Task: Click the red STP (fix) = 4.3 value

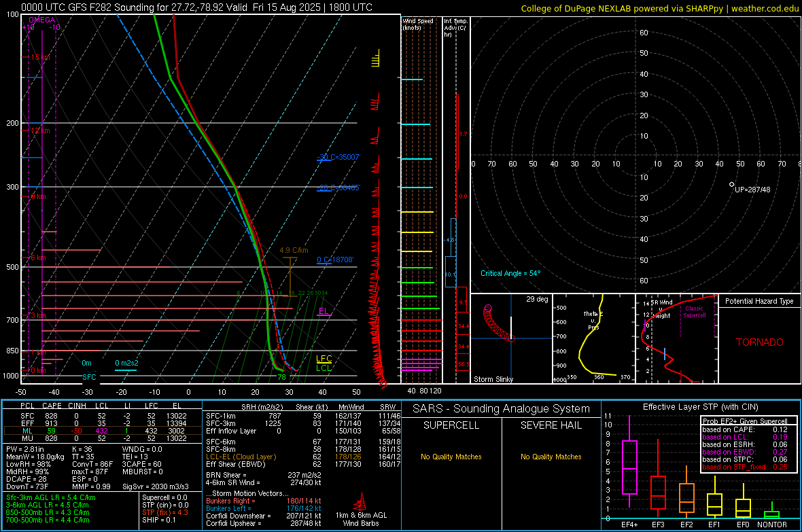Action: pyautogui.click(x=165, y=512)
